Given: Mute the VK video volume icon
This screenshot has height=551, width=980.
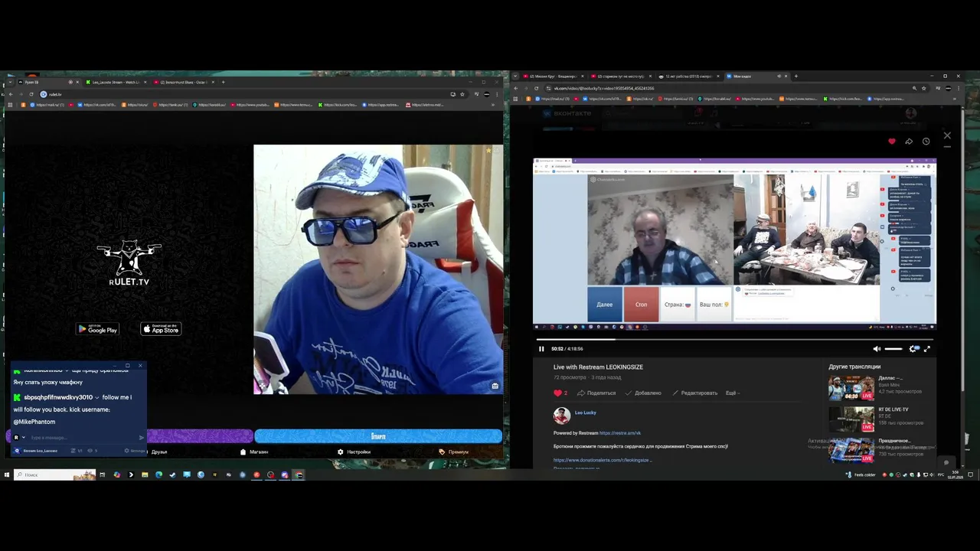Looking at the screenshot, I should pyautogui.click(x=877, y=349).
